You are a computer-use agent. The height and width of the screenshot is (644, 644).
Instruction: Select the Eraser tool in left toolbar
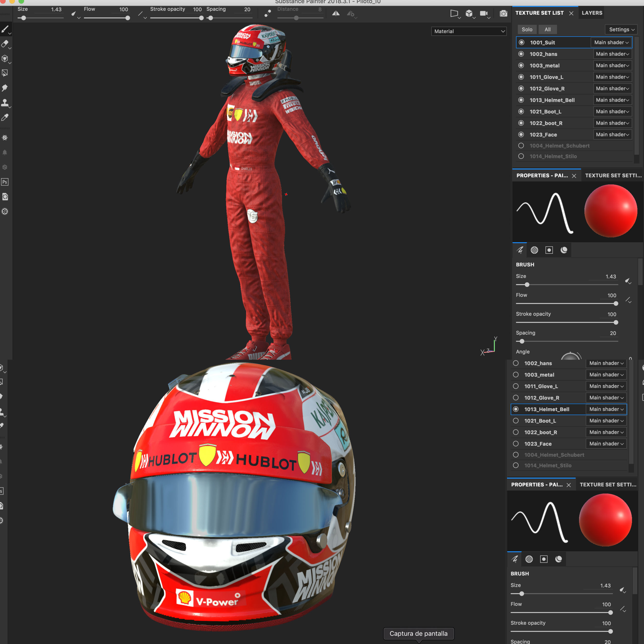click(5, 44)
